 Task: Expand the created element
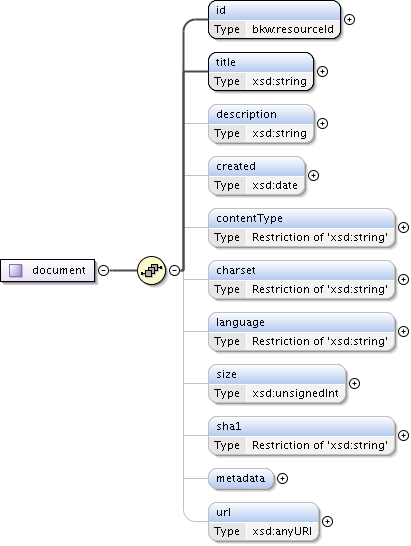(313, 176)
